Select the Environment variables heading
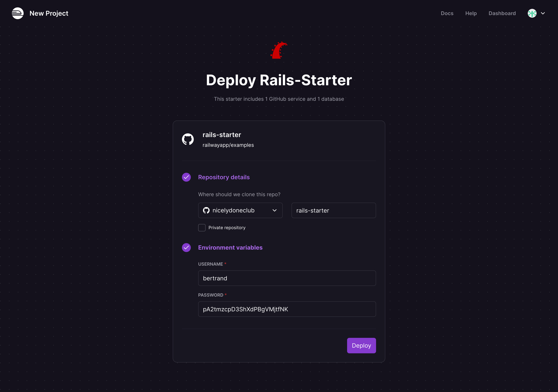The width and height of the screenshot is (558, 392). pos(230,248)
